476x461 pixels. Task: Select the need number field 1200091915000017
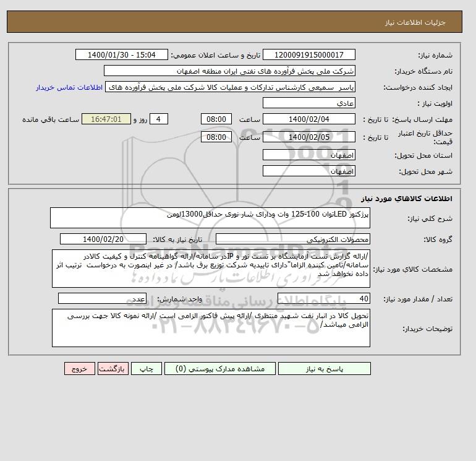(x=308, y=54)
